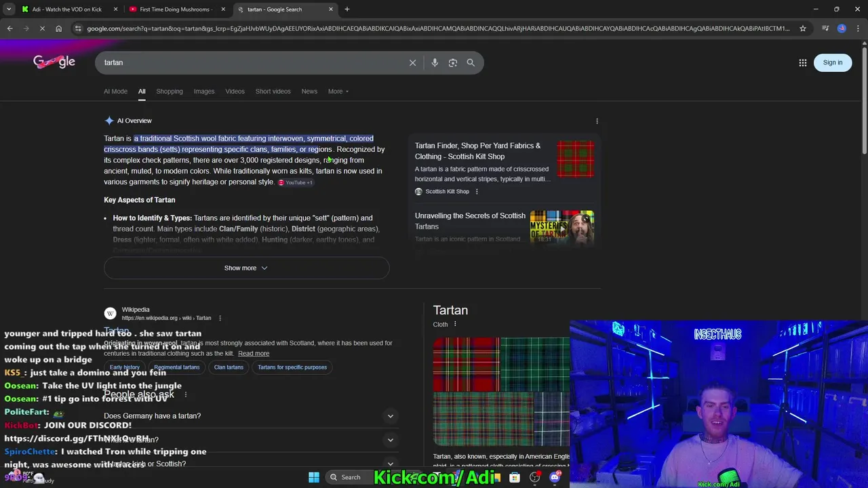Clear the search box with the X icon
868x488 pixels.
(x=412, y=62)
